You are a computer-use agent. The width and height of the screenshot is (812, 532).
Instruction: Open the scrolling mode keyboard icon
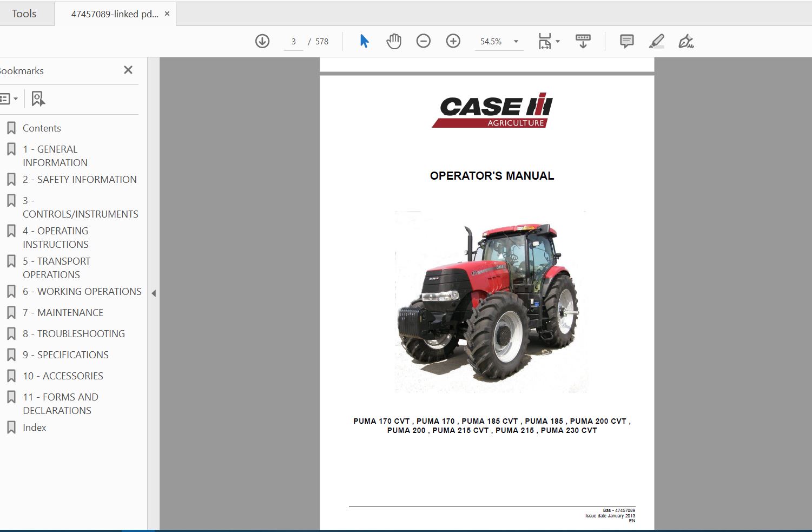coord(583,41)
